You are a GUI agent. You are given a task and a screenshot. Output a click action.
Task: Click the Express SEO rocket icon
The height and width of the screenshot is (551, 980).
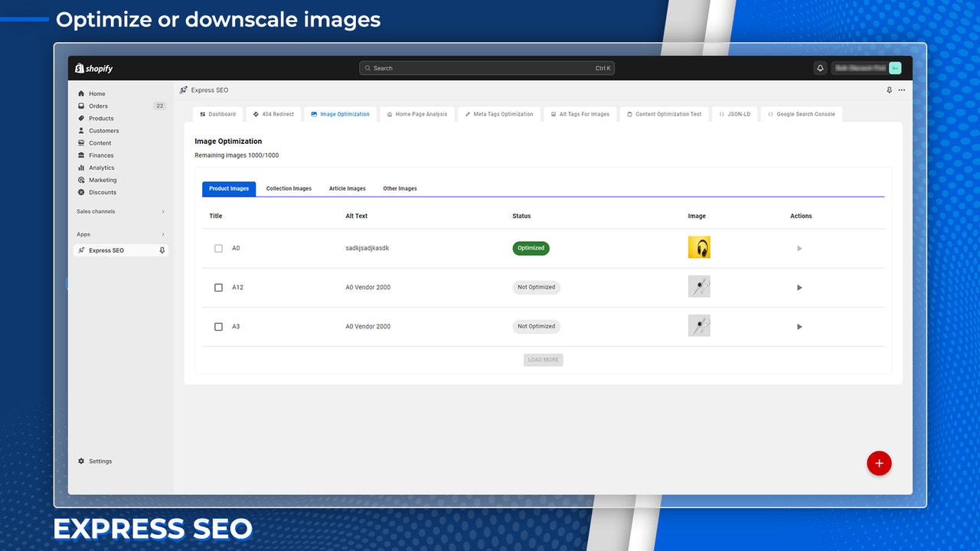pos(82,250)
